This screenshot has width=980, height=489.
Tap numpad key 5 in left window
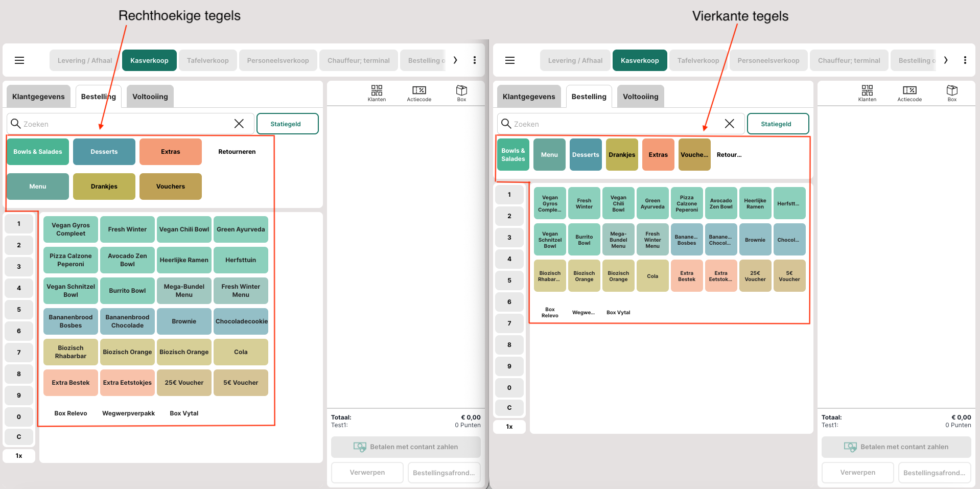tap(19, 310)
